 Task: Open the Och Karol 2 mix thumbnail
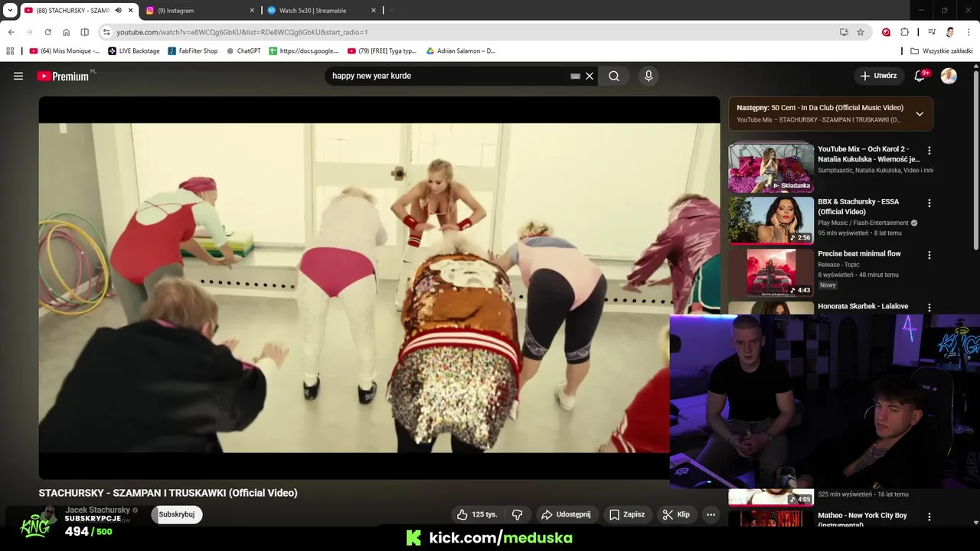tap(771, 167)
